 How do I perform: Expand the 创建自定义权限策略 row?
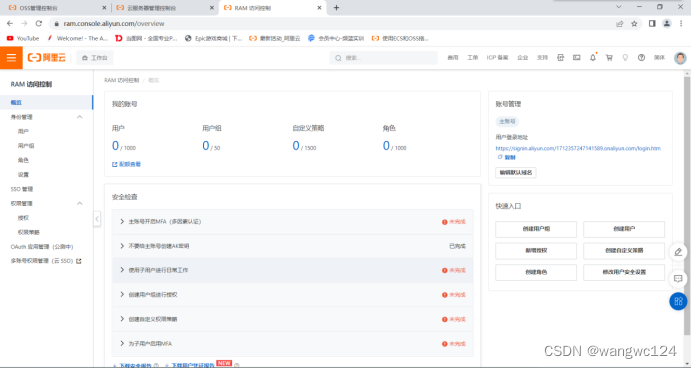click(x=292, y=319)
